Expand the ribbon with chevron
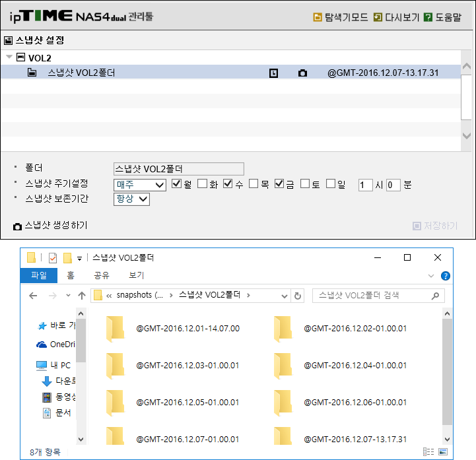Viewport: 476px width, 460px height. coord(430,276)
